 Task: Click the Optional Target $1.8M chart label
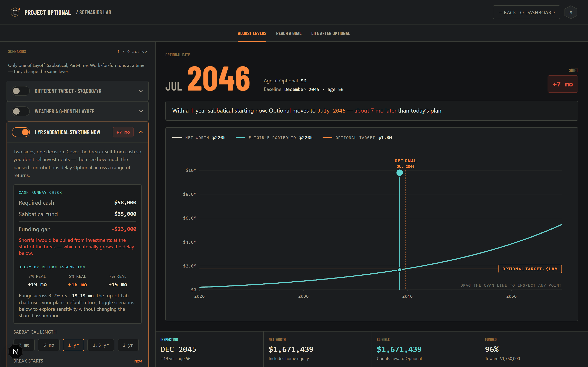click(530, 269)
